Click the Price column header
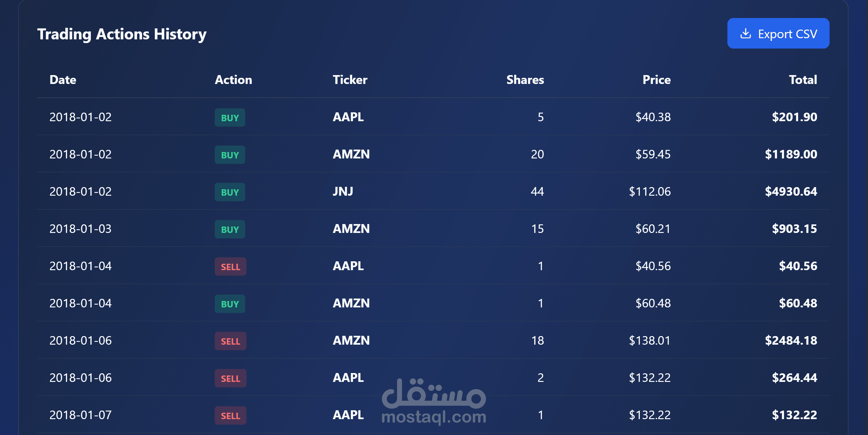Screen dimensions: 868x435 coord(656,80)
